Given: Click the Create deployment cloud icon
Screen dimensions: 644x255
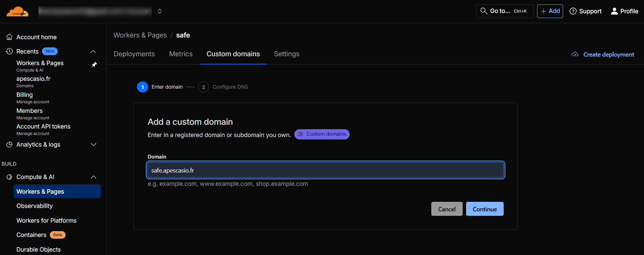Looking at the screenshot, I should click(575, 55).
